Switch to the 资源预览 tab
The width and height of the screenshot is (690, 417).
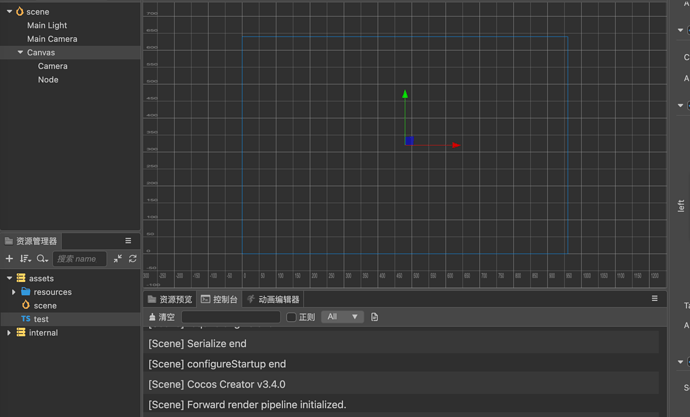point(170,300)
